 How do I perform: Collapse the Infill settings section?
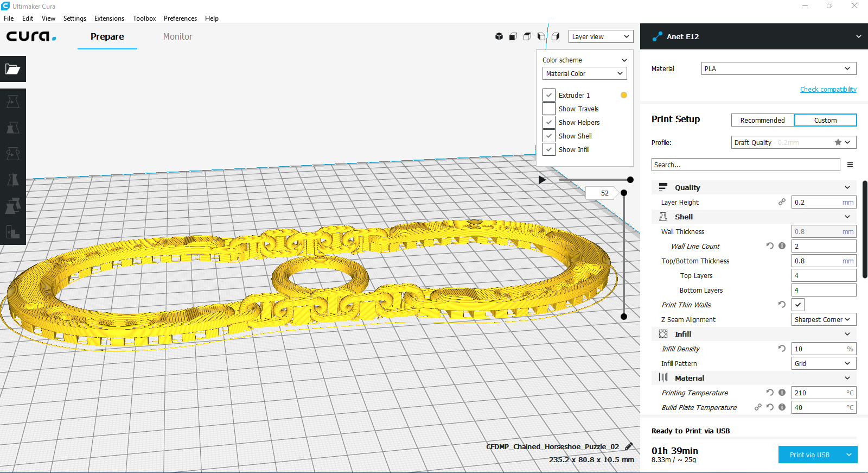tap(754, 334)
